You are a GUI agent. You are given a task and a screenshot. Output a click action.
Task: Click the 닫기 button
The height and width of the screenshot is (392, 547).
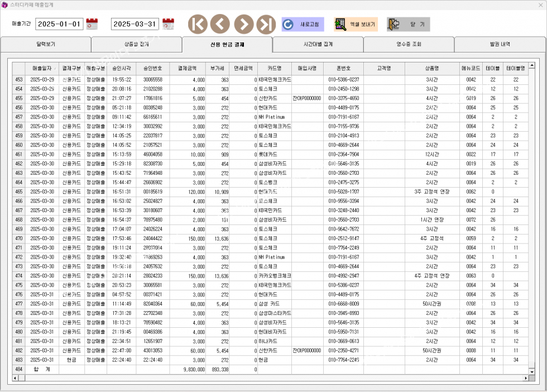[x=408, y=25]
